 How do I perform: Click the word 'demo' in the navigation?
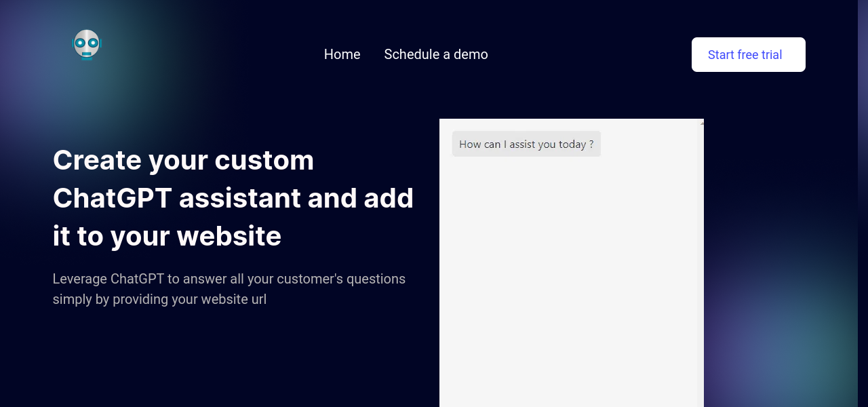click(x=471, y=54)
